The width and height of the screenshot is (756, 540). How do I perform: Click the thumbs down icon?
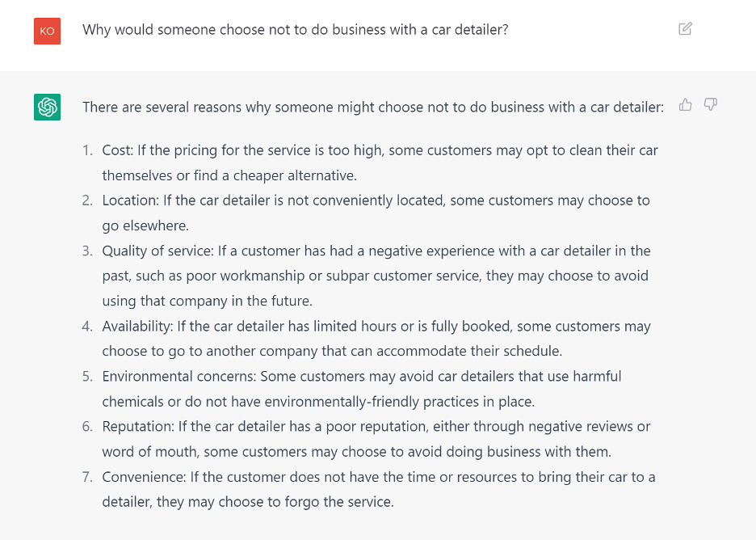click(x=711, y=104)
